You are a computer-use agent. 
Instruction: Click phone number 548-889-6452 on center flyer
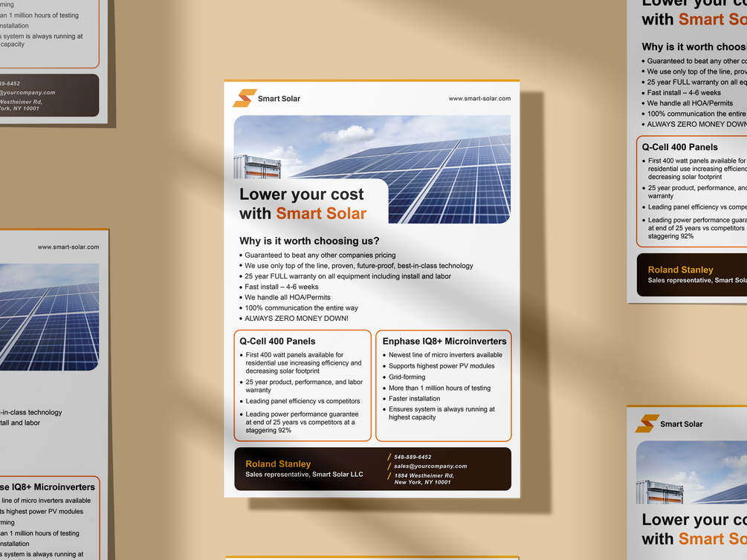tap(413, 457)
